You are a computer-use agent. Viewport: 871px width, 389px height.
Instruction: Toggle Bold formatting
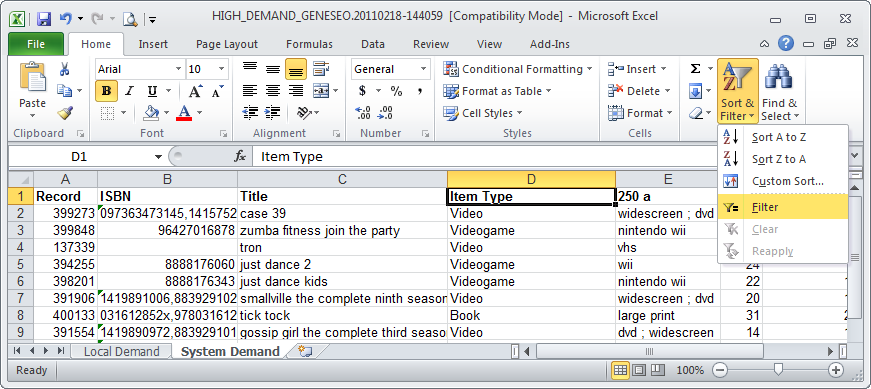[x=106, y=91]
